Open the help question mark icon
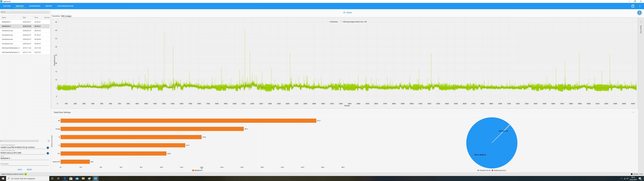644x181 pixels. [633, 6]
